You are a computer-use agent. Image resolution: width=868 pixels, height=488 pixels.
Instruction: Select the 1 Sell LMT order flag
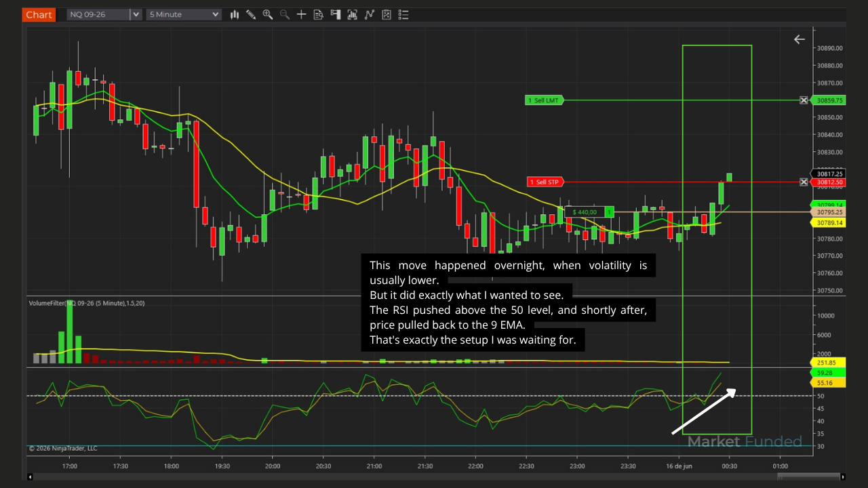pos(545,100)
